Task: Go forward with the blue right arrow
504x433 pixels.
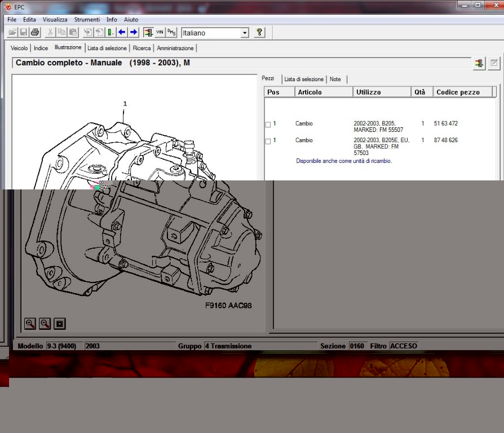Action: click(x=134, y=33)
